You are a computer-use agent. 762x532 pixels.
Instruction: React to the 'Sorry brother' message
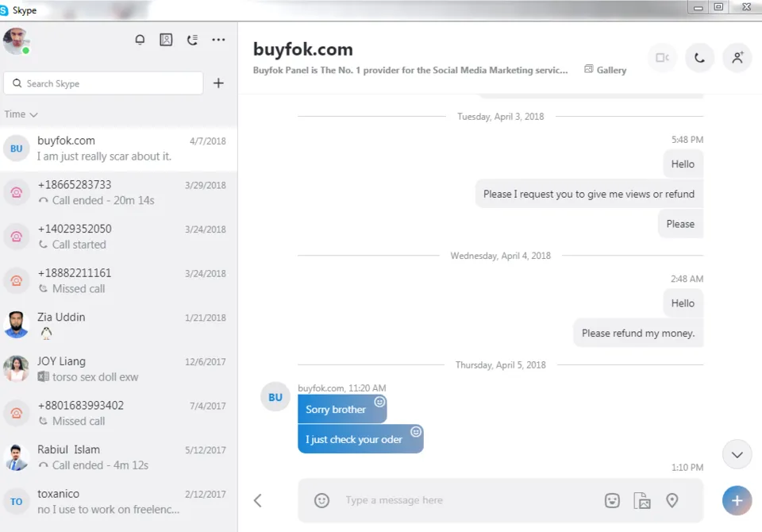(x=379, y=402)
